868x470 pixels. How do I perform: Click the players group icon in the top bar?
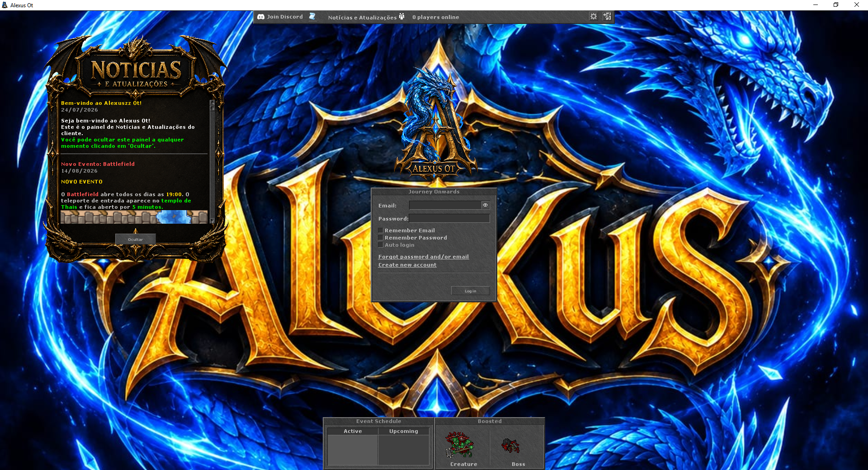pos(401,17)
